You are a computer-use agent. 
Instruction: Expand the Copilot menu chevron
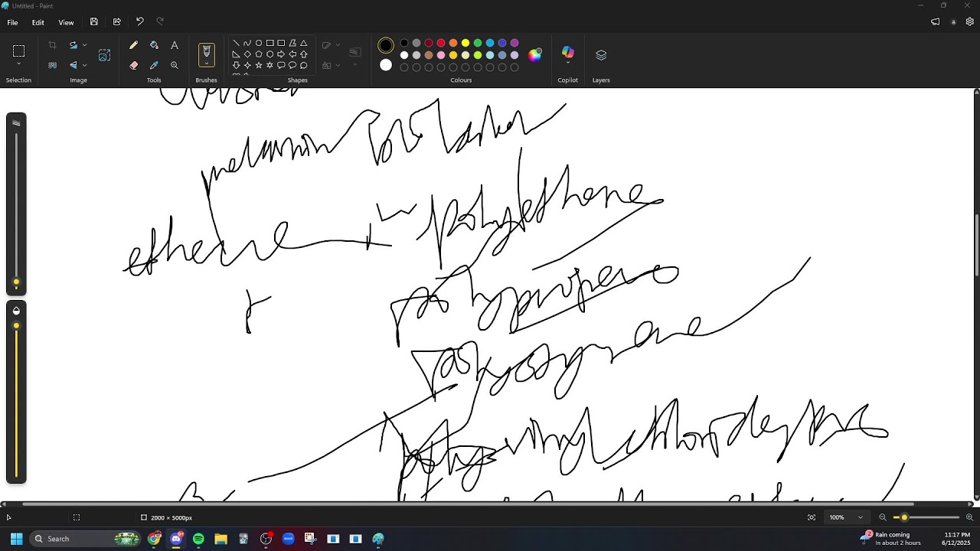(x=568, y=63)
